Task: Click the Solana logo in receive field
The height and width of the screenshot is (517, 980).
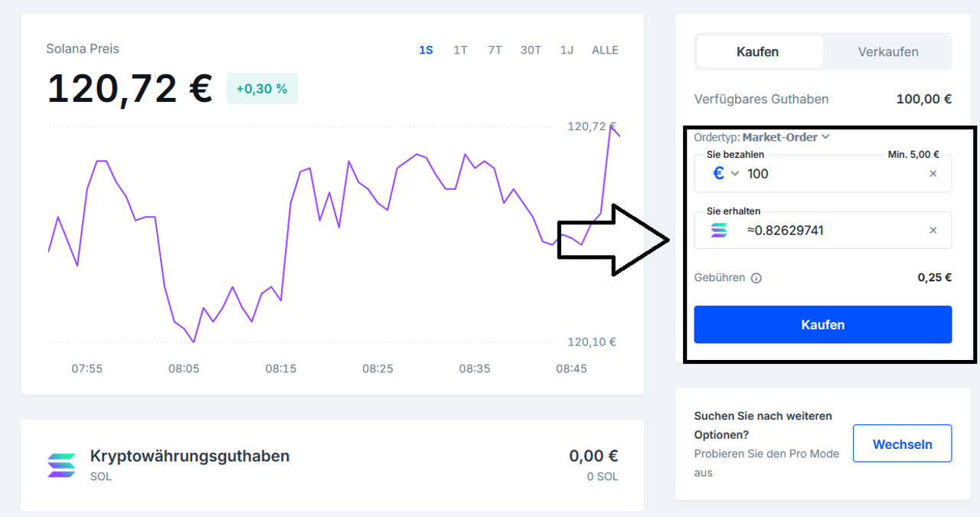Action: click(x=719, y=231)
